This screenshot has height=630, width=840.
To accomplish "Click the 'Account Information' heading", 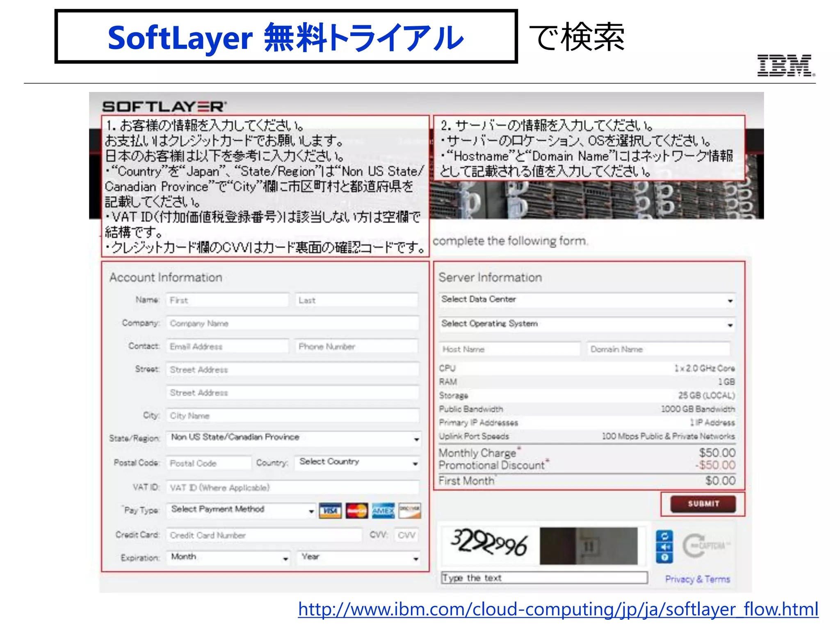I will 166,278.
